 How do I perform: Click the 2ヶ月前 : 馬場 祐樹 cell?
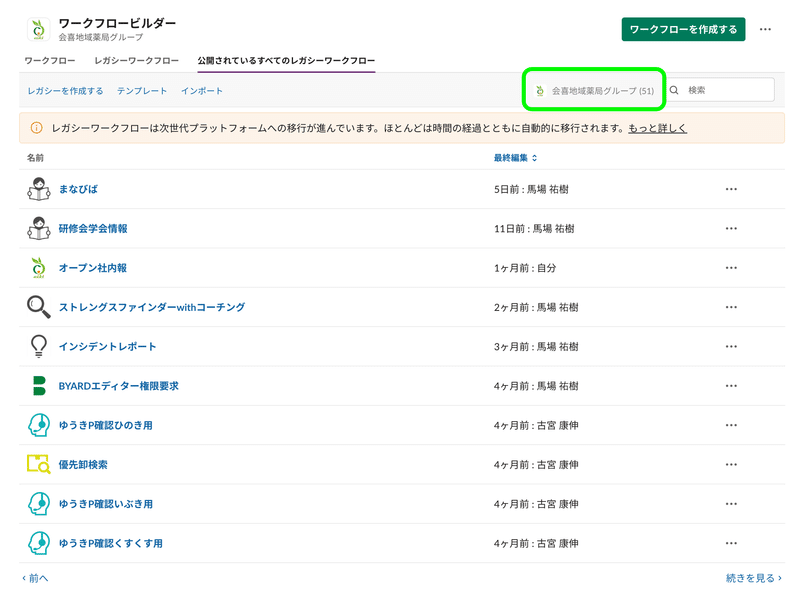(x=536, y=307)
